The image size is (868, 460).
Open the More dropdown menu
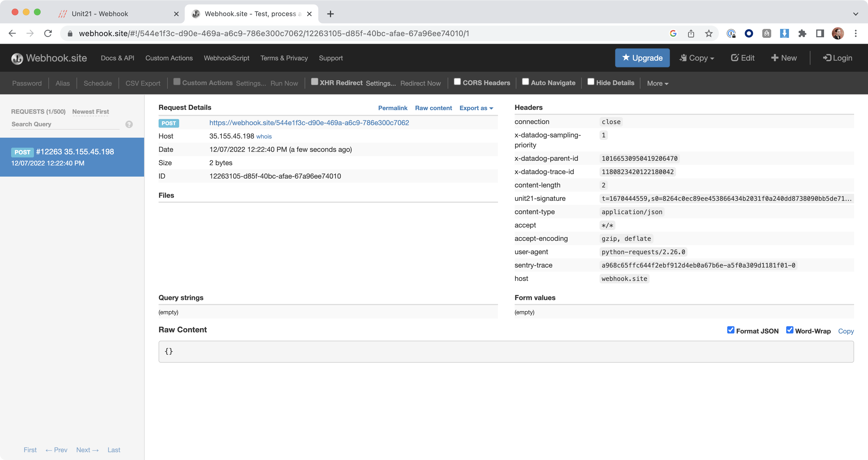[657, 83]
